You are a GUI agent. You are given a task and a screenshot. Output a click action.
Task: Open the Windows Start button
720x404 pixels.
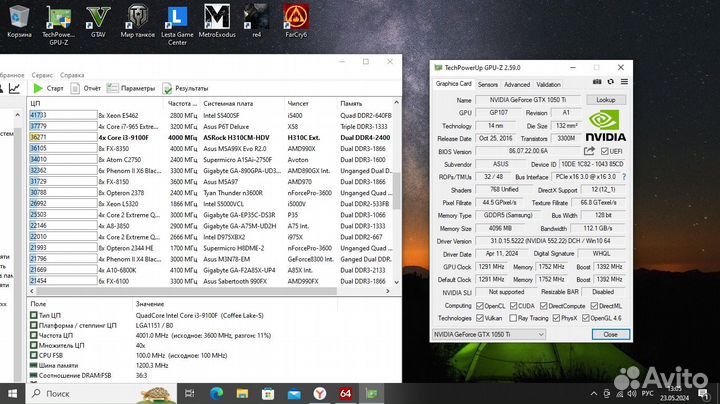pos(12,393)
